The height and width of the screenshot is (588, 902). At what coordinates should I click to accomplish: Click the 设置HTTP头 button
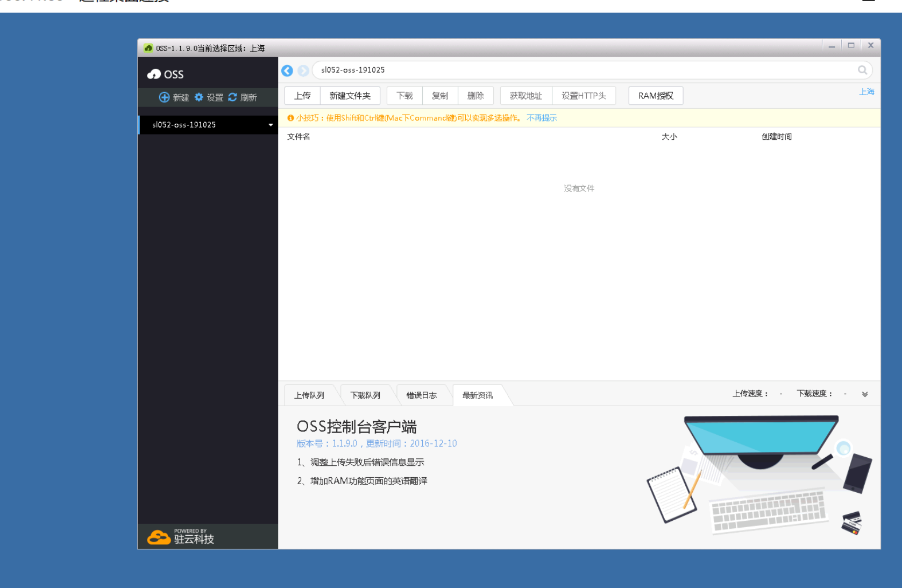pyautogui.click(x=584, y=96)
